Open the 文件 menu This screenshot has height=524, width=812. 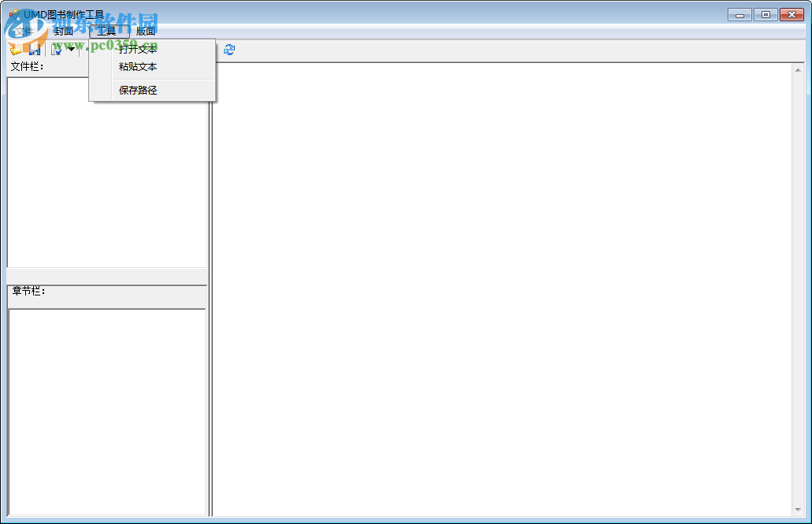pos(24,31)
